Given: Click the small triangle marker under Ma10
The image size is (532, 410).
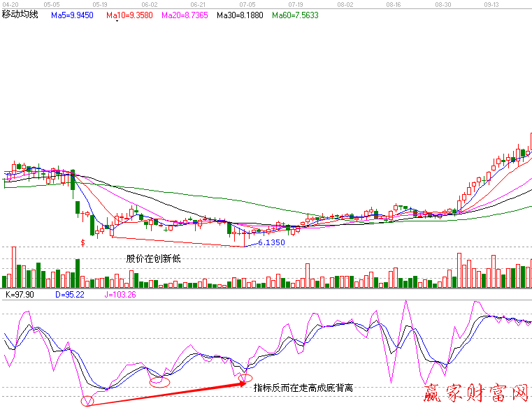Looking at the screenshot, I should point(116,22).
